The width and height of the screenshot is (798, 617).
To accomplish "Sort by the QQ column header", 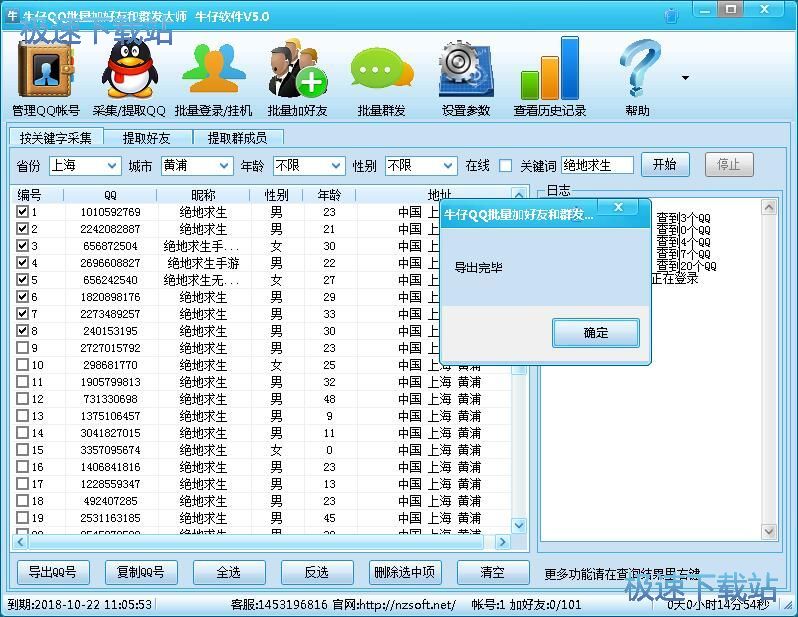I will click(110, 195).
